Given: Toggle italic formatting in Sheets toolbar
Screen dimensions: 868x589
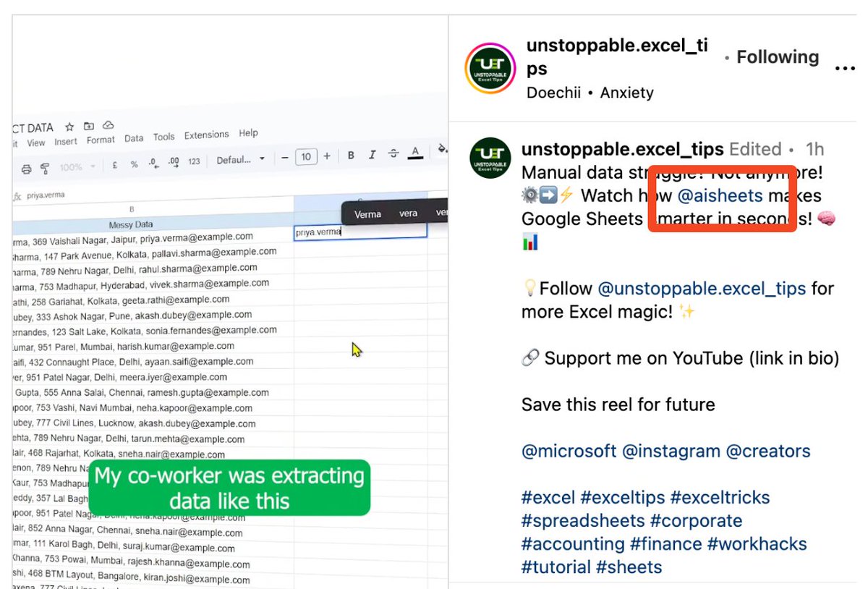Looking at the screenshot, I should tap(373, 154).
